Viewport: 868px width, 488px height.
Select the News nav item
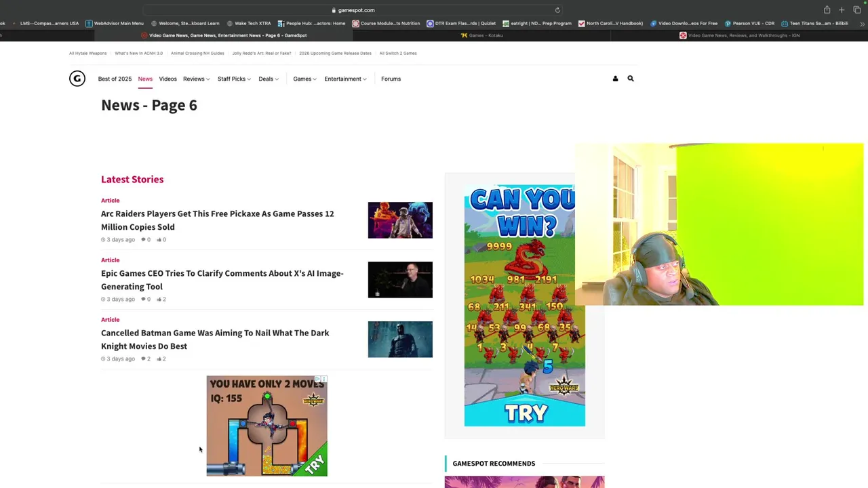click(x=145, y=79)
